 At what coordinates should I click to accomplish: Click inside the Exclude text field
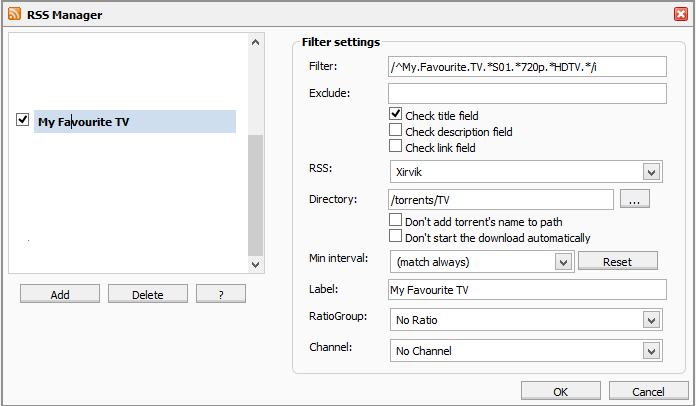pyautogui.click(x=527, y=94)
